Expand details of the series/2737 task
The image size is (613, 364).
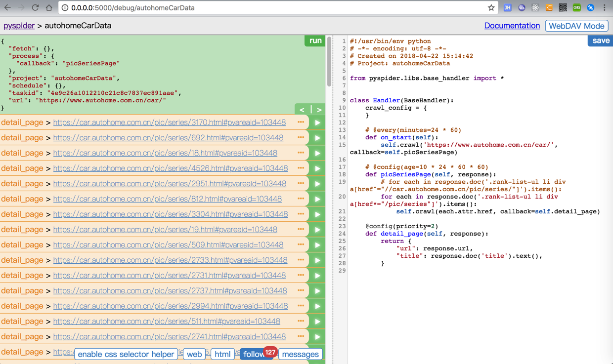tap(301, 290)
